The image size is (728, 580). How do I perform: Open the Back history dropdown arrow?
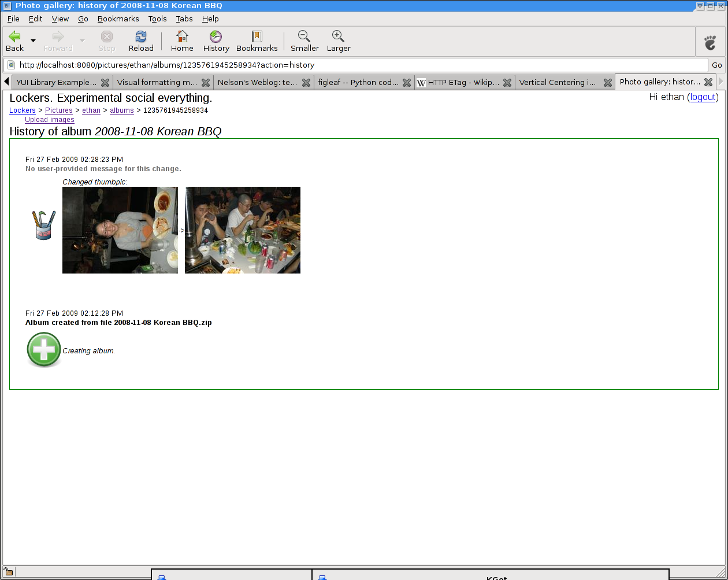pos(33,41)
